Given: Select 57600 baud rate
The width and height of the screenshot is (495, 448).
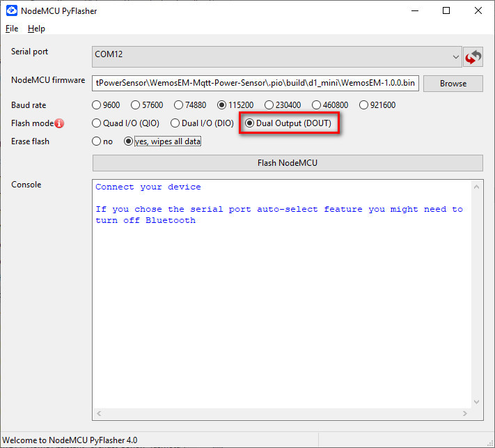Looking at the screenshot, I should click(147, 105).
